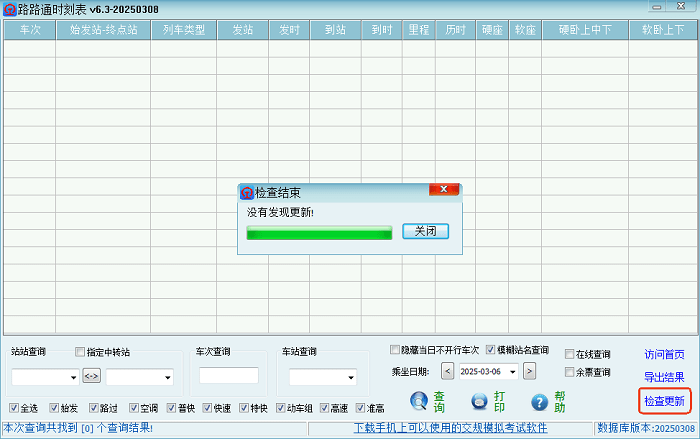700x439 pixels.
Task: Click the logo icon in 检查结束 dialog
Action: coord(246,192)
